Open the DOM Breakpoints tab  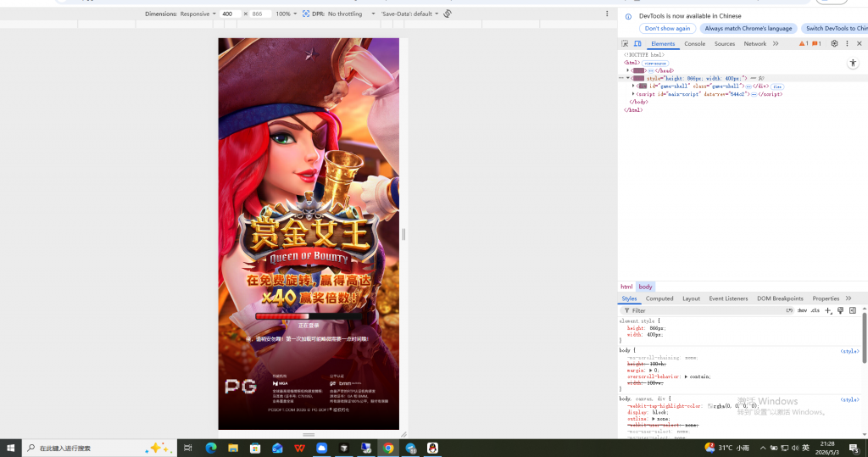coord(780,298)
